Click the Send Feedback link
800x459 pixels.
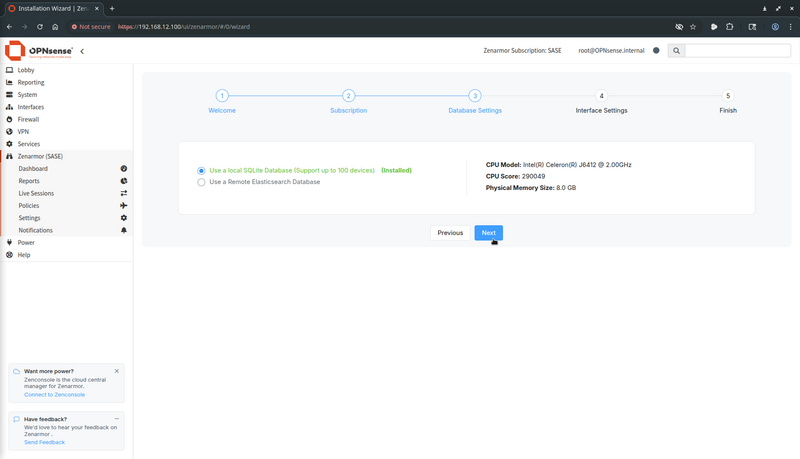point(44,442)
